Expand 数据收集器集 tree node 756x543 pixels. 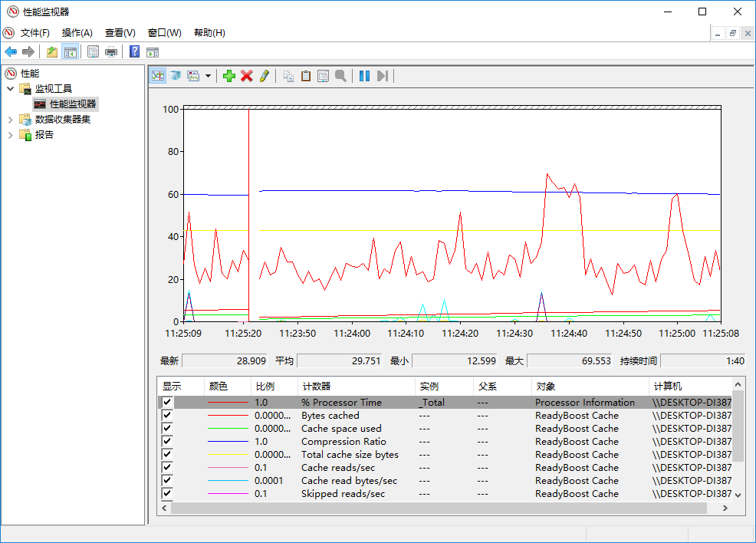(10, 120)
